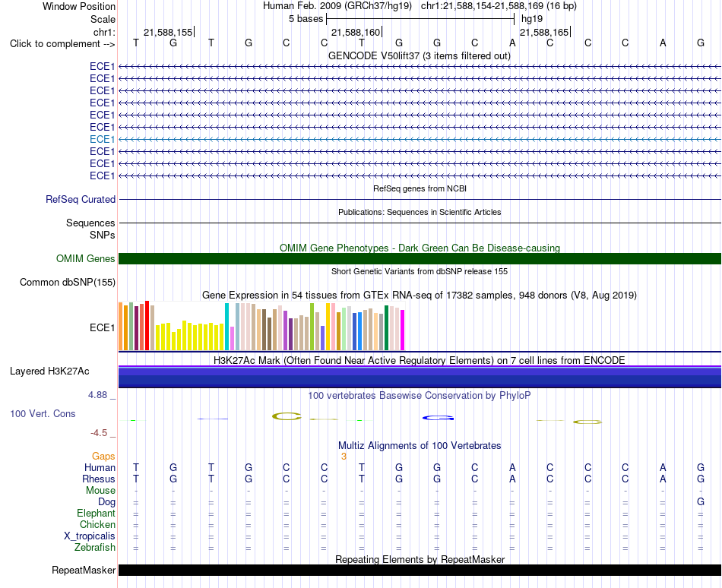Image resolution: width=722 pixels, height=588 pixels.
Task: Click the orange gap count 3
Action: 344,457
